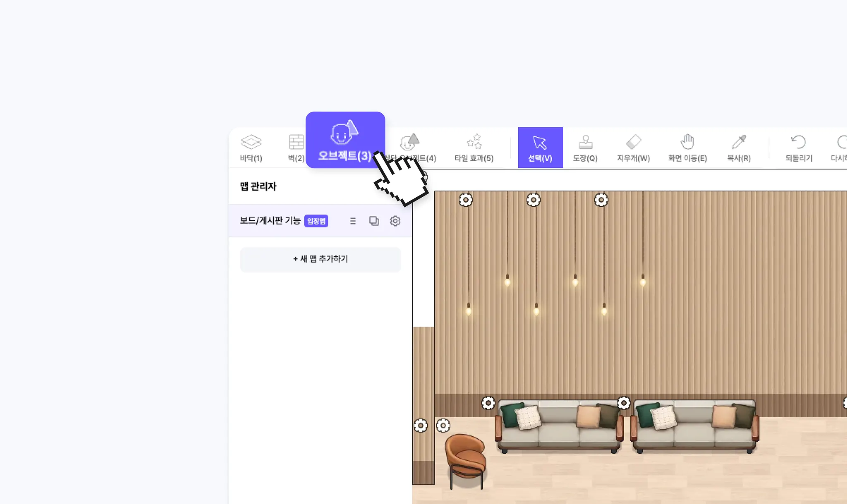Click the left sofa on the map
Image resolution: width=847 pixels, height=504 pixels.
click(559, 426)
